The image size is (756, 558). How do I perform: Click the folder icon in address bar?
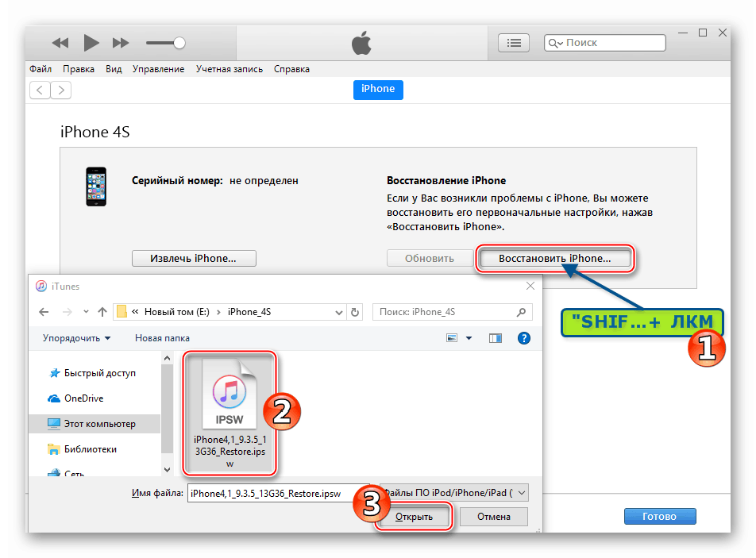(x=122, y=312)
